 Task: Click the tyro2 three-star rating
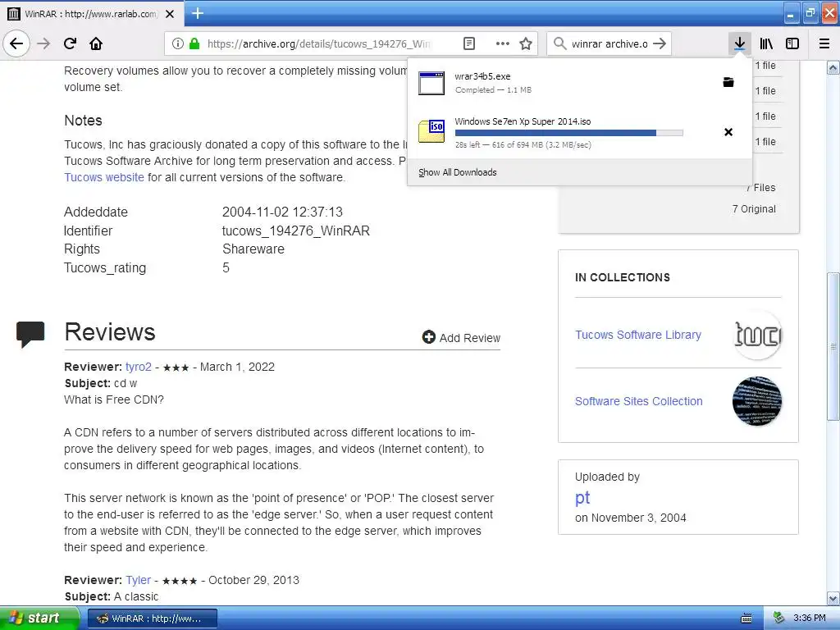pos(176,367)
